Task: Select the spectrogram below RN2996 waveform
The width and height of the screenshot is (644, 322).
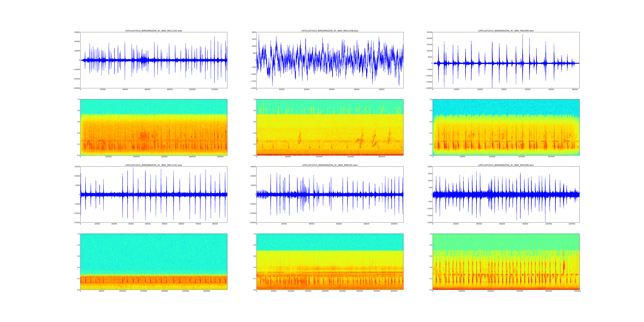Action: tap(506, 127)
